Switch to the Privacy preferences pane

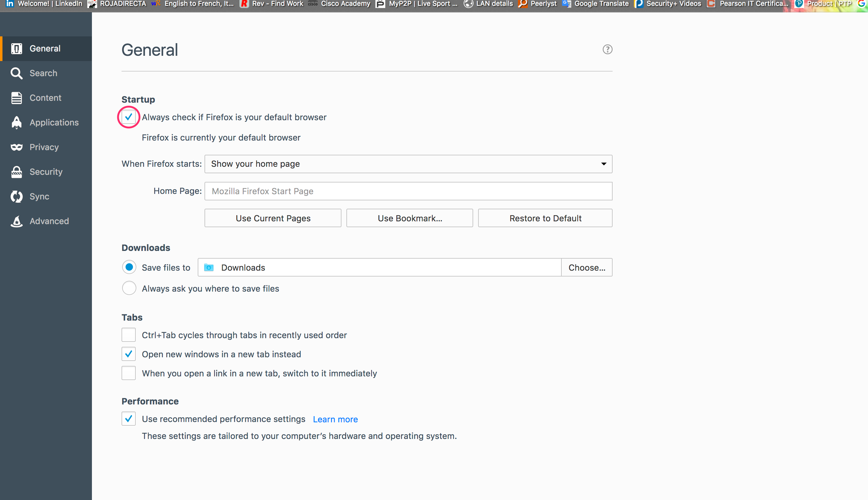tap(46, 147)
